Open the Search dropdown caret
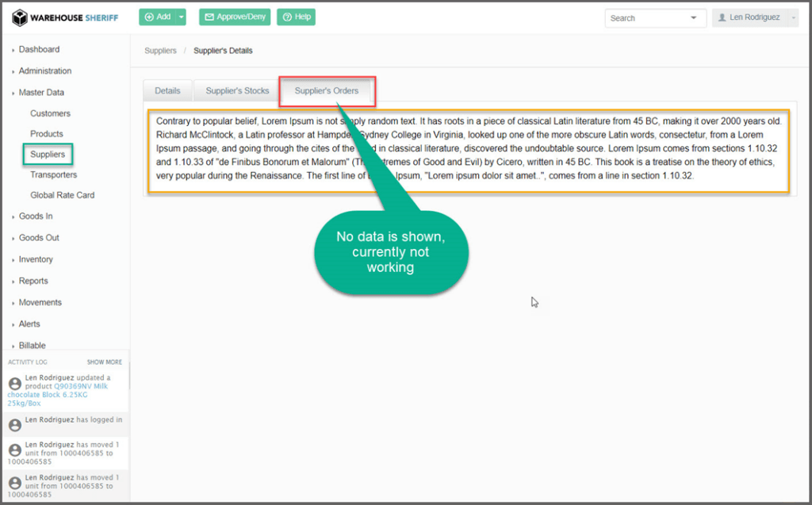Viewport: 812px width, 505px height. pyautogui.click(x=694, y=17)
